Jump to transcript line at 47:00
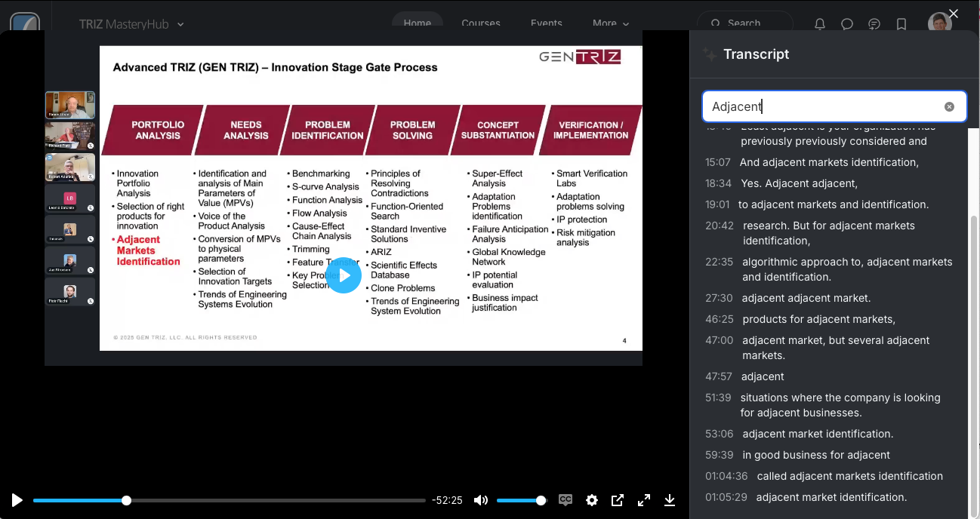 point(829,348)
